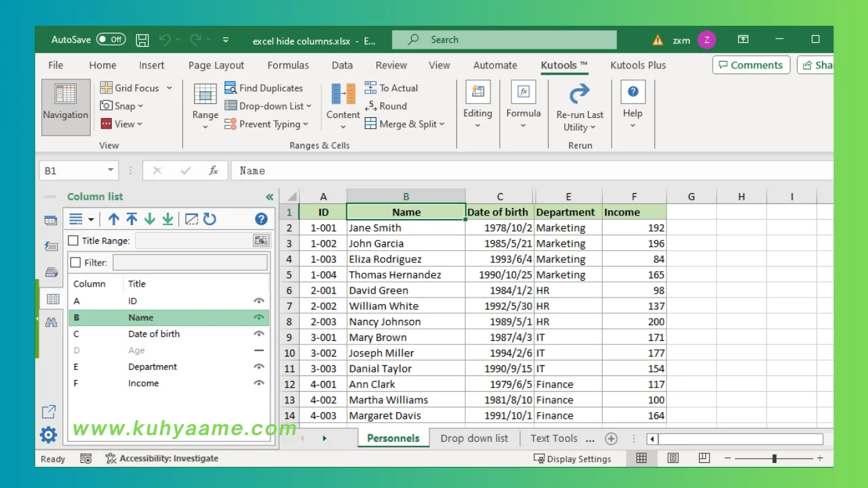
Task: Open the Snap dropdown
Action: pos(122,106)
